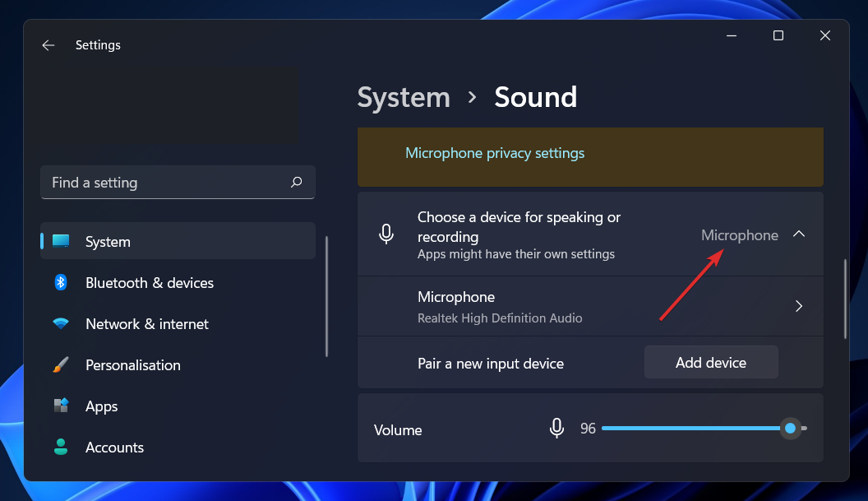The height and width of the screenshot is (501, 868).
Task: Open Accounts settings page
Action: pos(178,447)
